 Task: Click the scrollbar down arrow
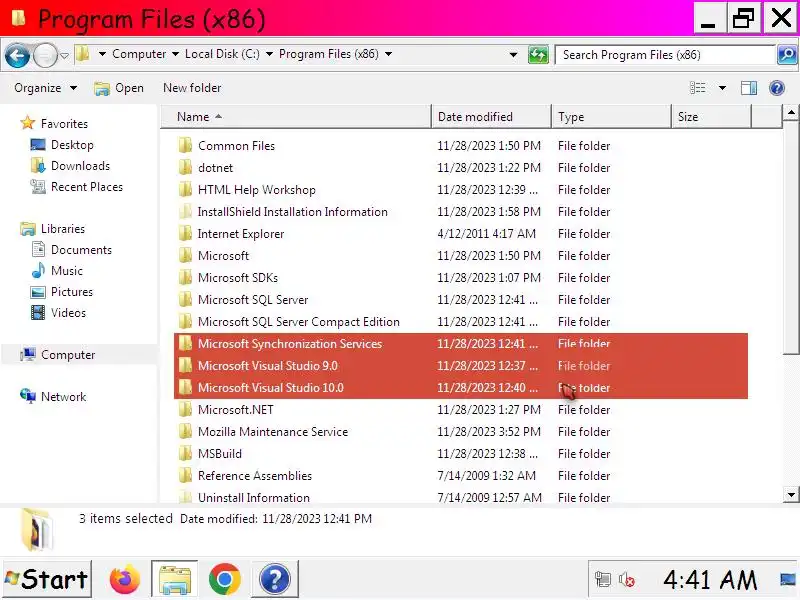791,494
